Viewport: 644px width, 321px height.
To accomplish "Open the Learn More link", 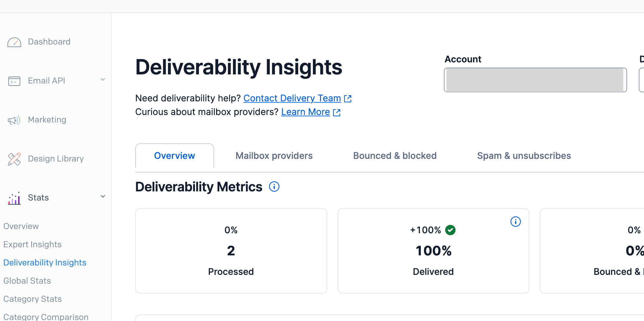I will 305,112.
